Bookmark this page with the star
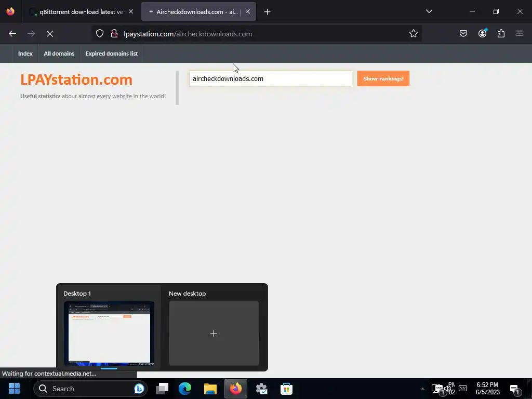 413,34
